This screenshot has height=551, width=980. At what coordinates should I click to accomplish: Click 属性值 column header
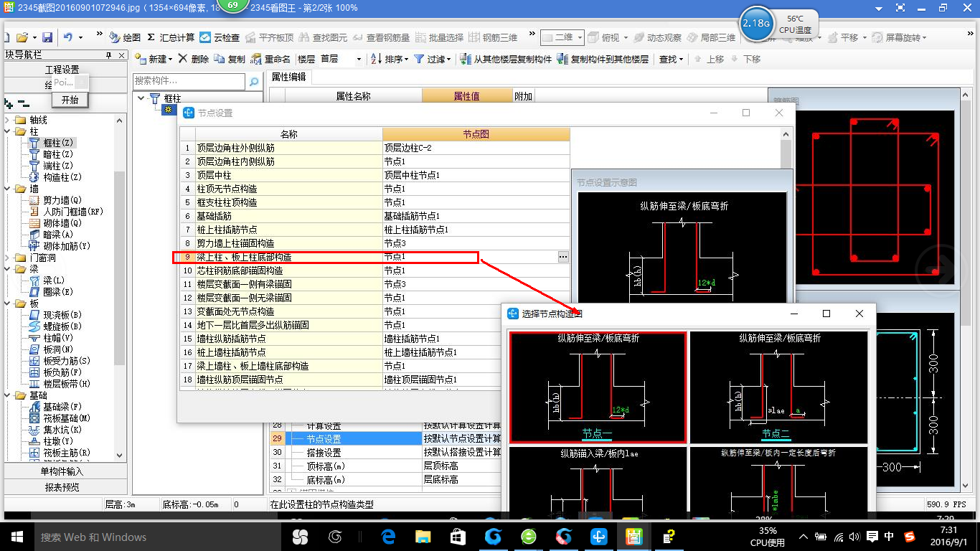coord(467,96)
